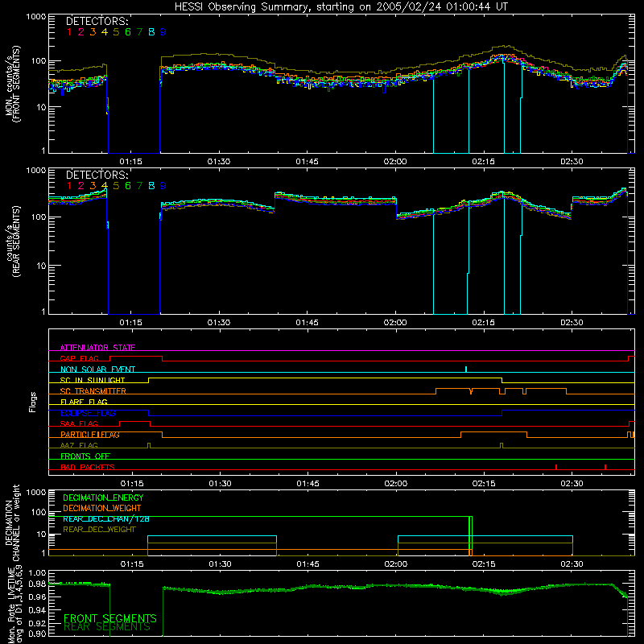Click 02:00 tick under front segments plot
Image resolution: width=644 pixels, height=644 pixels.
(x=395, y=162)
